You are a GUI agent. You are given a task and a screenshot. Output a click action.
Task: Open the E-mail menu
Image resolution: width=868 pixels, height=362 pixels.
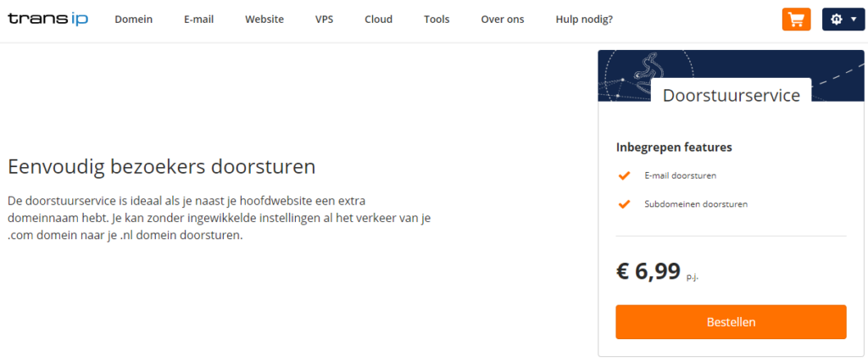[198, 19]
